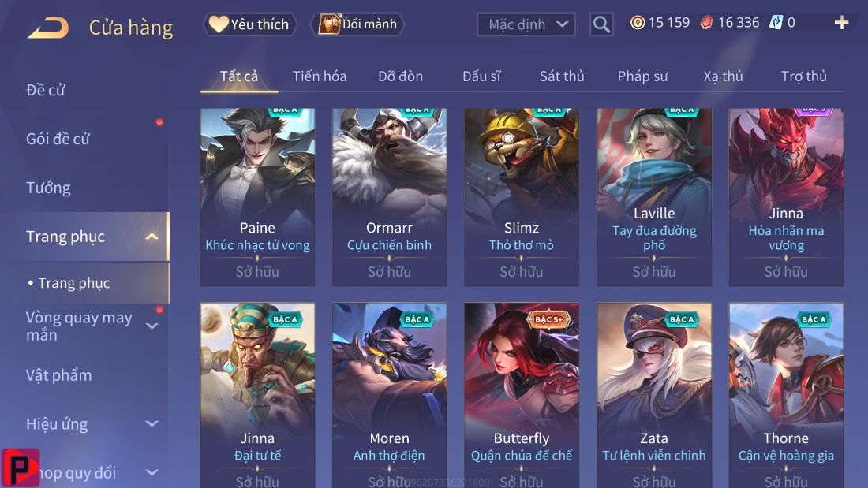Select the Sát thủ tab

click(562, 76)
